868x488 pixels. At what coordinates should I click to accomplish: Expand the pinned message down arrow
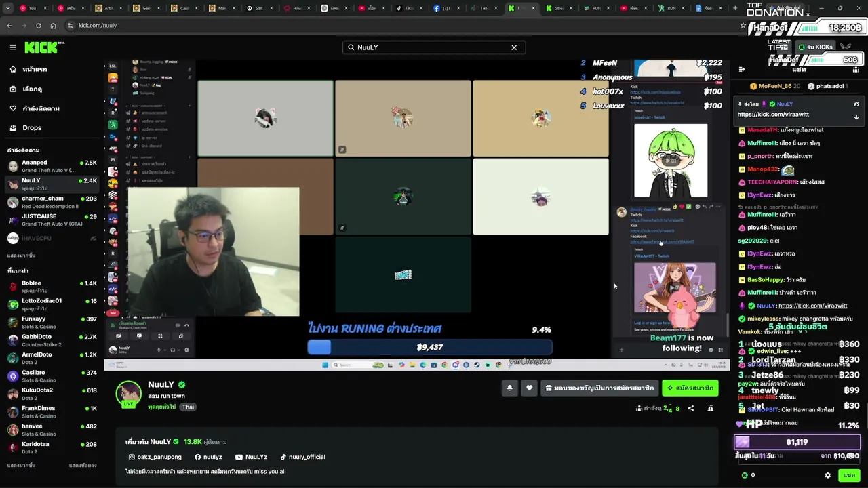(856, 117)
